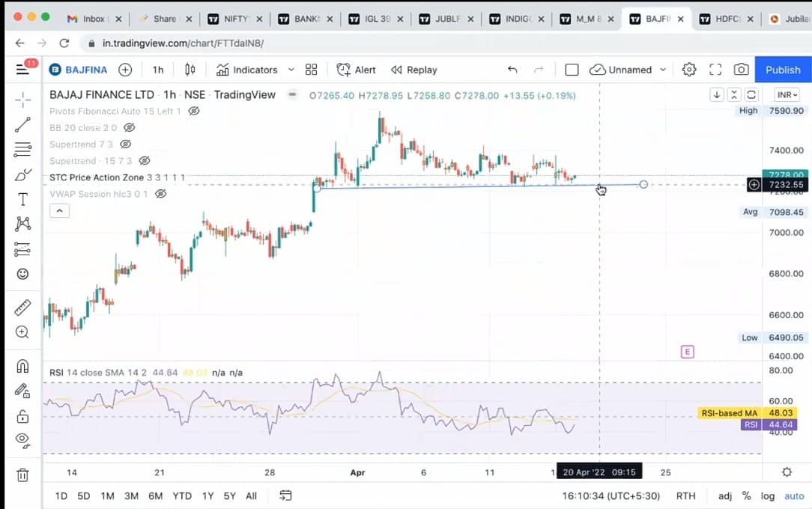Screen dimensions: 812x509
Task: Open the Indicators panel
Action: (247, 70)
